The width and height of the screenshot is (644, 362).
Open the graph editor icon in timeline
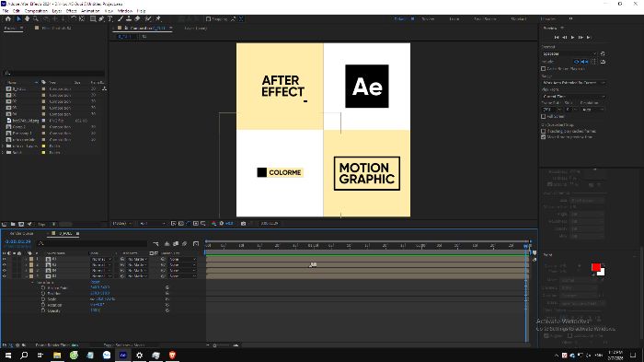[x=196, y=244]
